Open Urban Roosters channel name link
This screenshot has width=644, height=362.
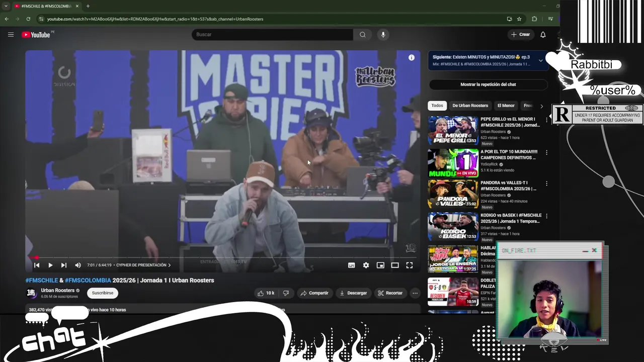tap(57, 290)
